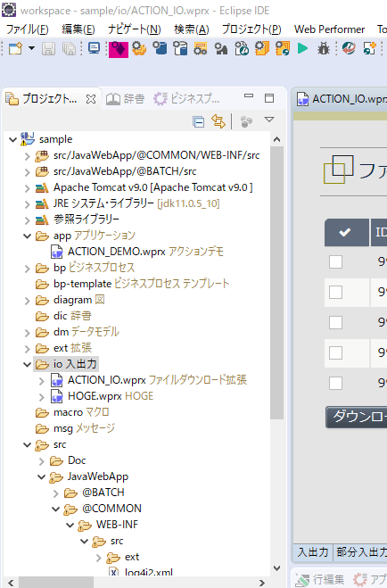
Task: Click the ダウンロード button
Action: pyautogui.click(x=357, y=417)
